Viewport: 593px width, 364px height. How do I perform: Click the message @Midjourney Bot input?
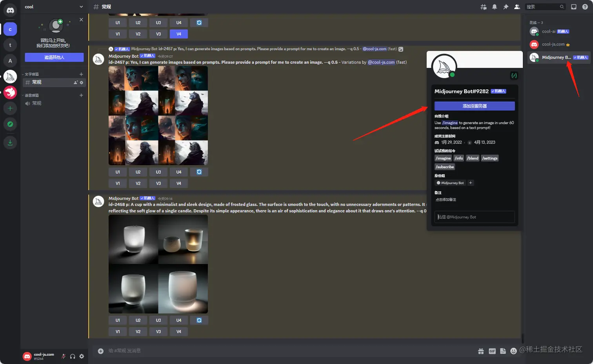[475, 217]
